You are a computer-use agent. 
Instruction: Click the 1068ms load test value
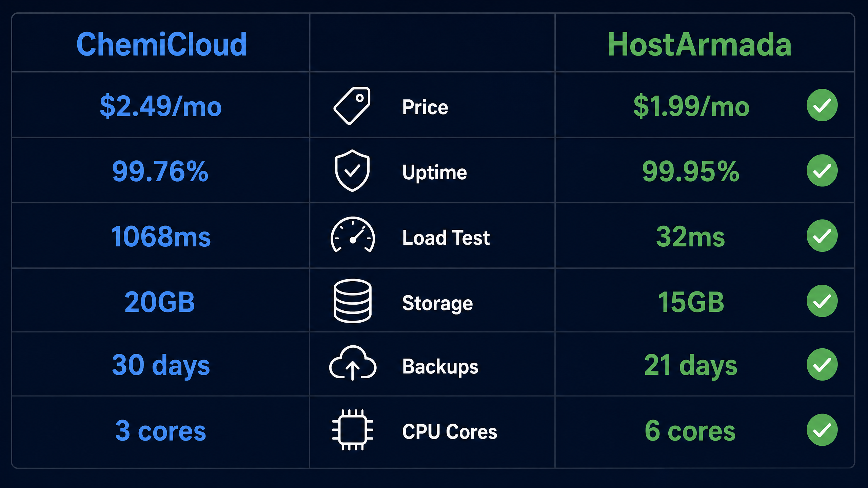point(161,236)
